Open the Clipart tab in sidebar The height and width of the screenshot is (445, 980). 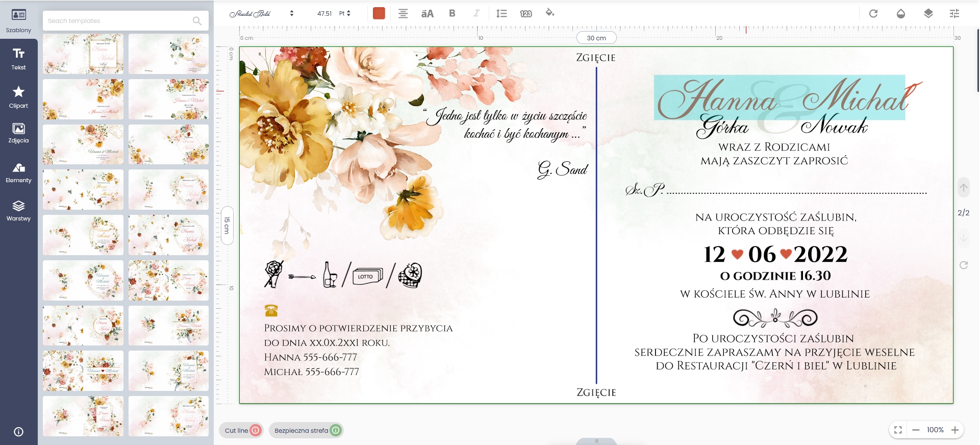18,96
